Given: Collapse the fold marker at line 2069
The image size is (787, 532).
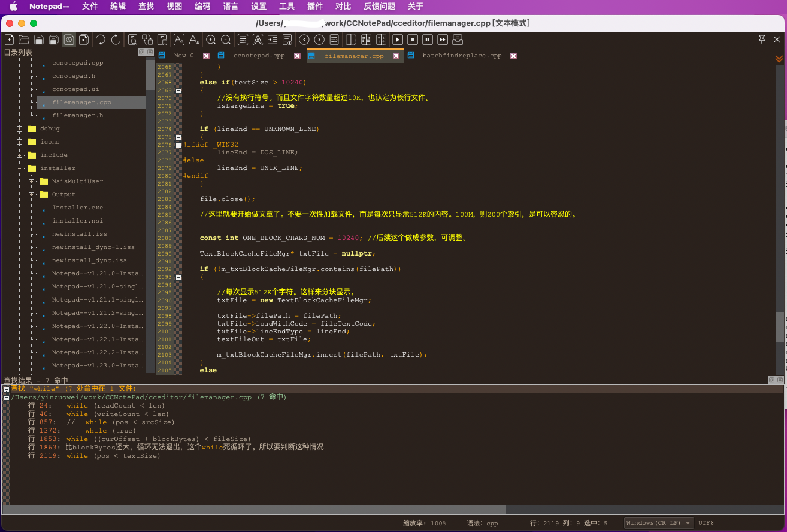Looking at the screenshot, I should [178, 90].
